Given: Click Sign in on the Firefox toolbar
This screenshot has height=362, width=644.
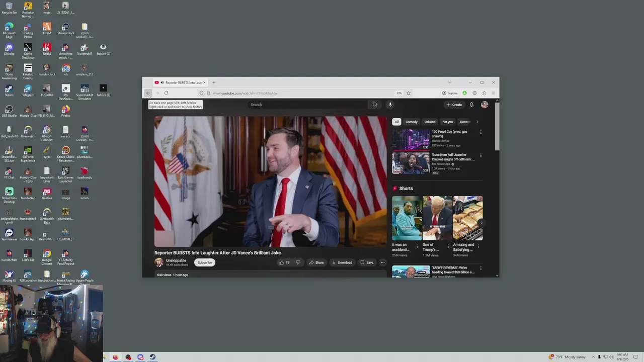Looking at the screenshot, I should tap(449, 93).
